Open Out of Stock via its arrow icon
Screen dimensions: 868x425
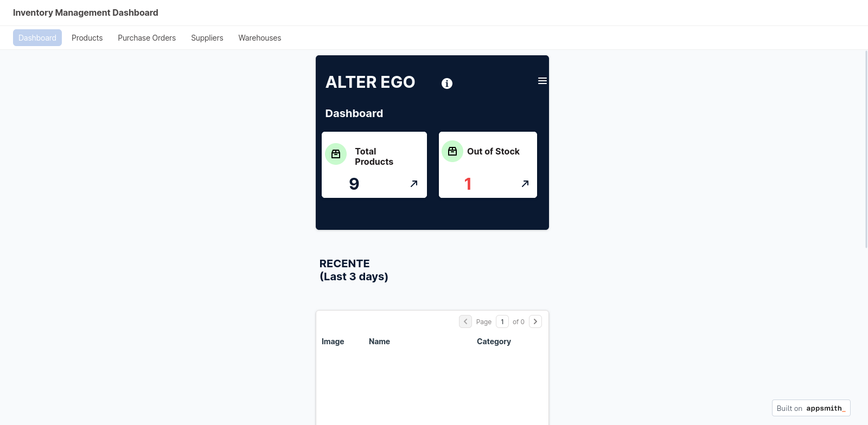point(525,184)
